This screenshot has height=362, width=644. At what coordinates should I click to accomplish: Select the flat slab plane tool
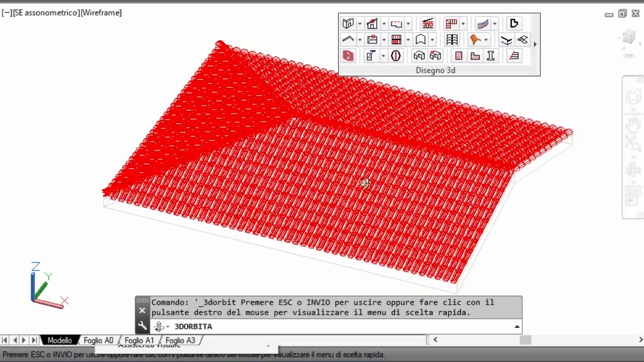coord(522,40)
